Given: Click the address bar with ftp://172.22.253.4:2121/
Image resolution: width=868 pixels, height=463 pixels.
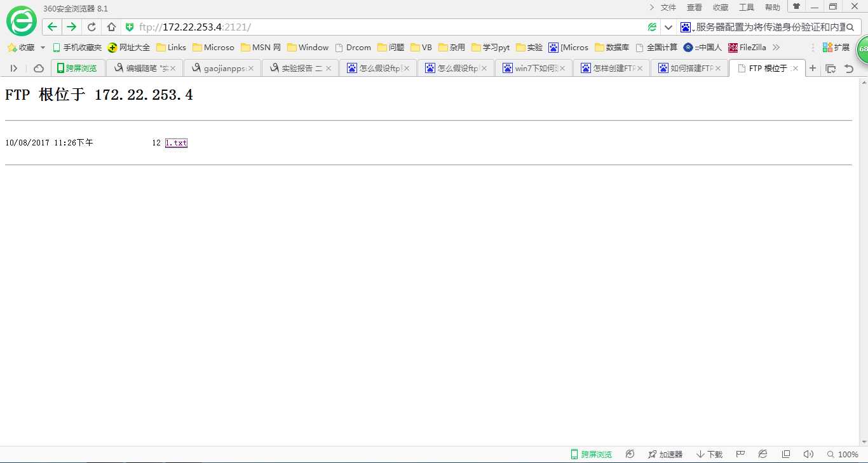Looking at the screenshot, I should (x=381, y=27).
